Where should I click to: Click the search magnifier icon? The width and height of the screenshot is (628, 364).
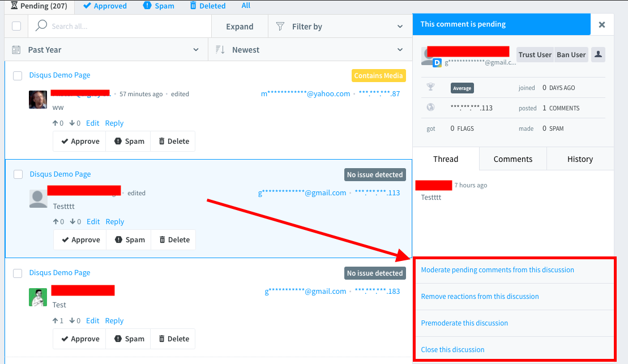41,26
